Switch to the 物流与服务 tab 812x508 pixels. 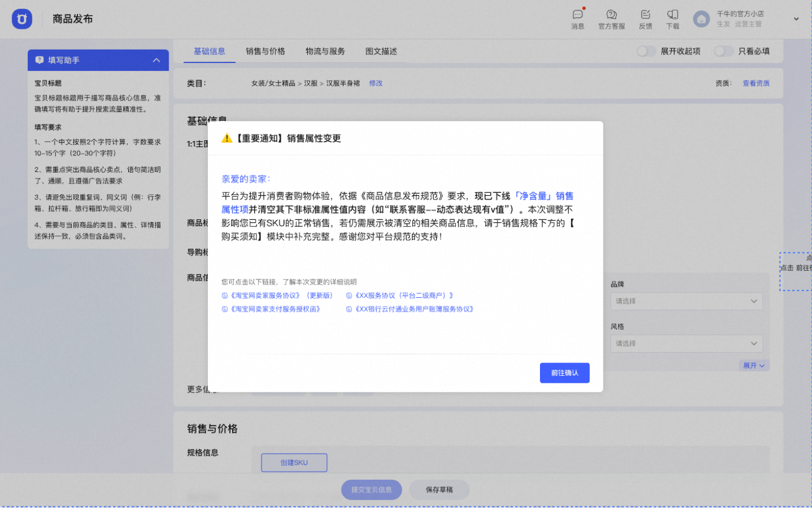[325, 51]
